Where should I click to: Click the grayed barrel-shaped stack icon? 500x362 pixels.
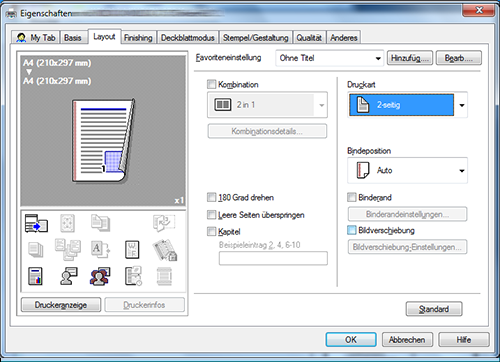164,276
